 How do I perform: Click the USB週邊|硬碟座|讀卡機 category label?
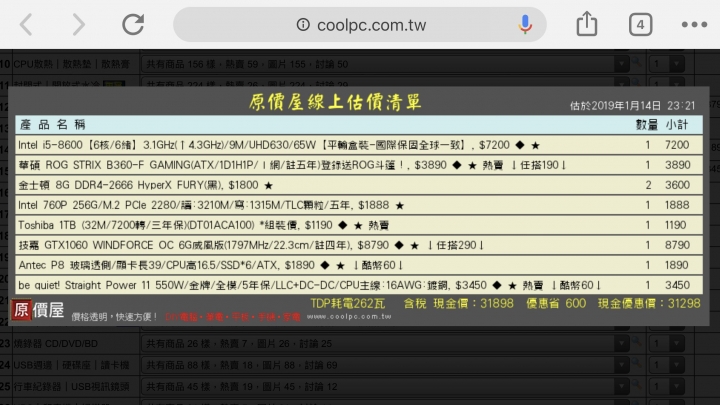[71, 365]
